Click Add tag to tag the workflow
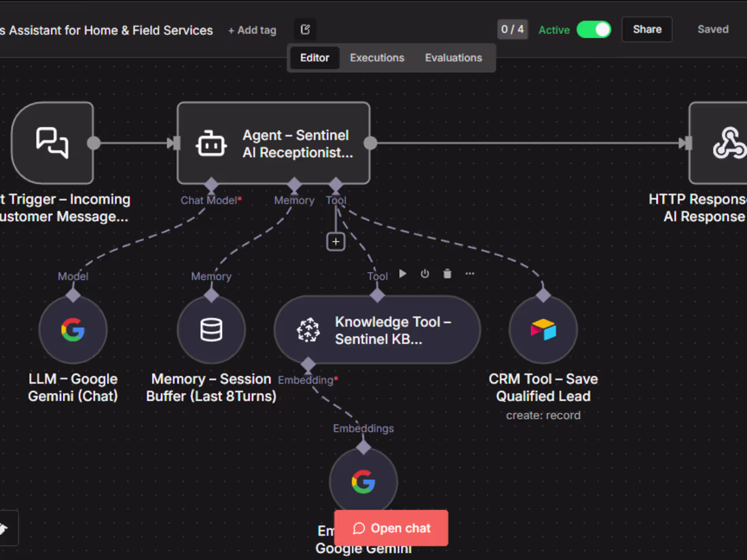The height and width of the screenshot is (560, 747). [x=252, y=30]
